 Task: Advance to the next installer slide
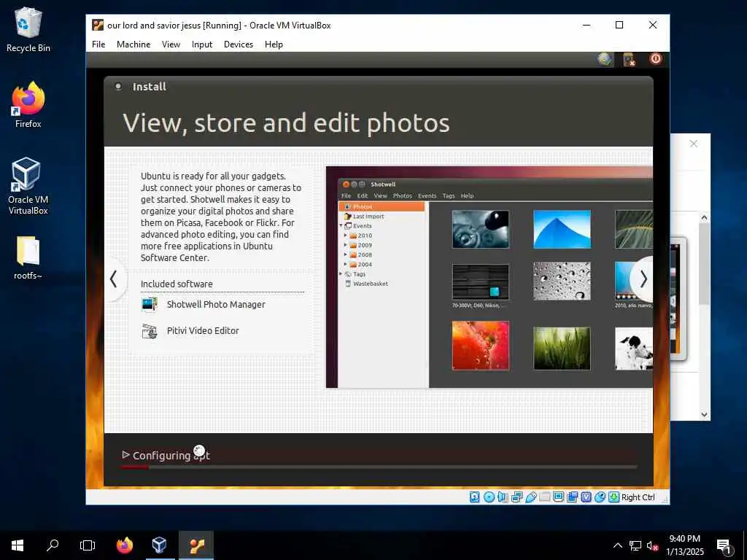(x=642, y=279)
